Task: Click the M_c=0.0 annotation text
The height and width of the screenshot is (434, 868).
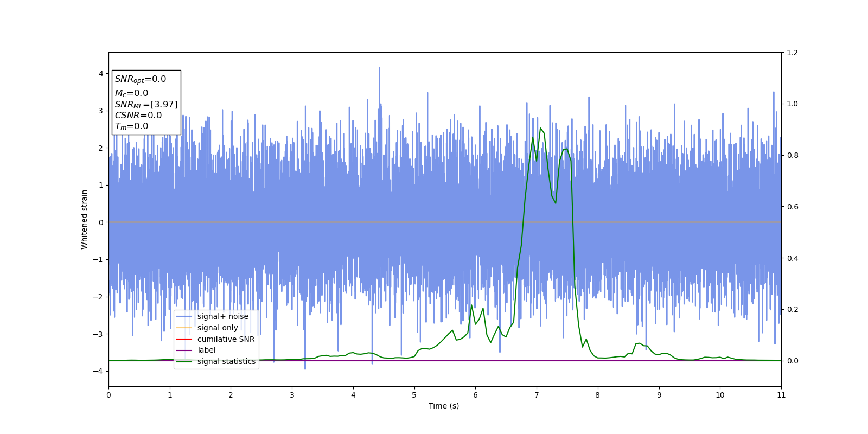Action: pyautogui.click(x=131, y=93)
